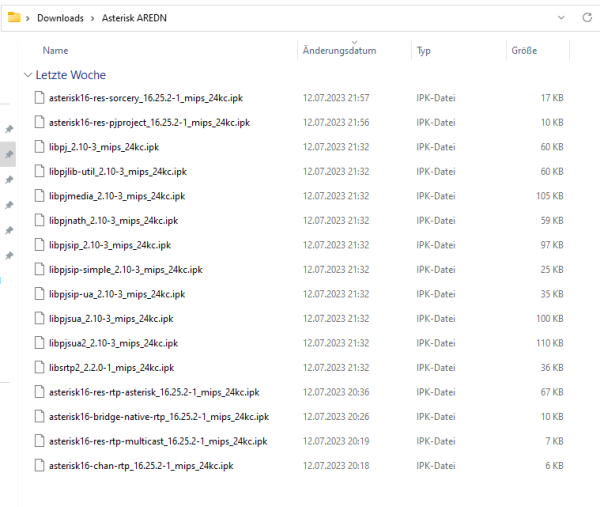Viewport: 600px width, 507px height.
Task: Click file icon of libpj_2.10-3 package
Action: 39,147
